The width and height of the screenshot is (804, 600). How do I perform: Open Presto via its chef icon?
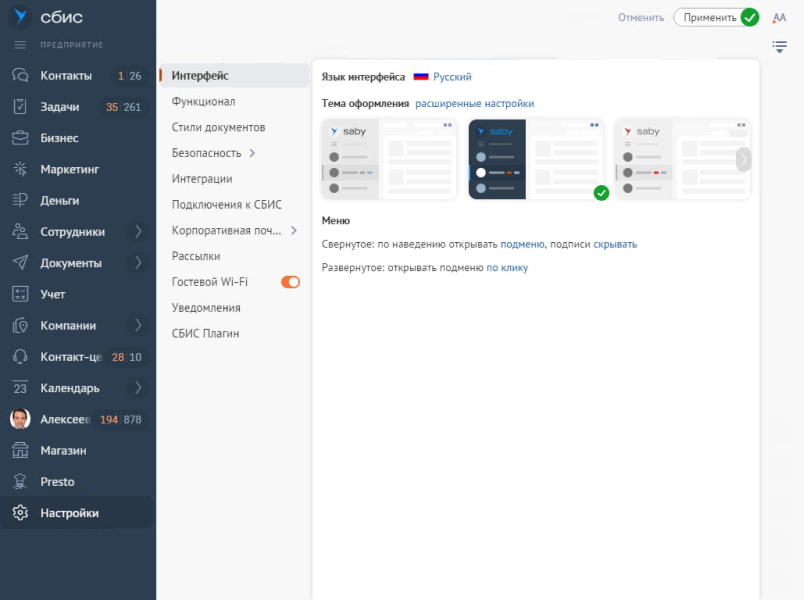(x=20, y=482)
